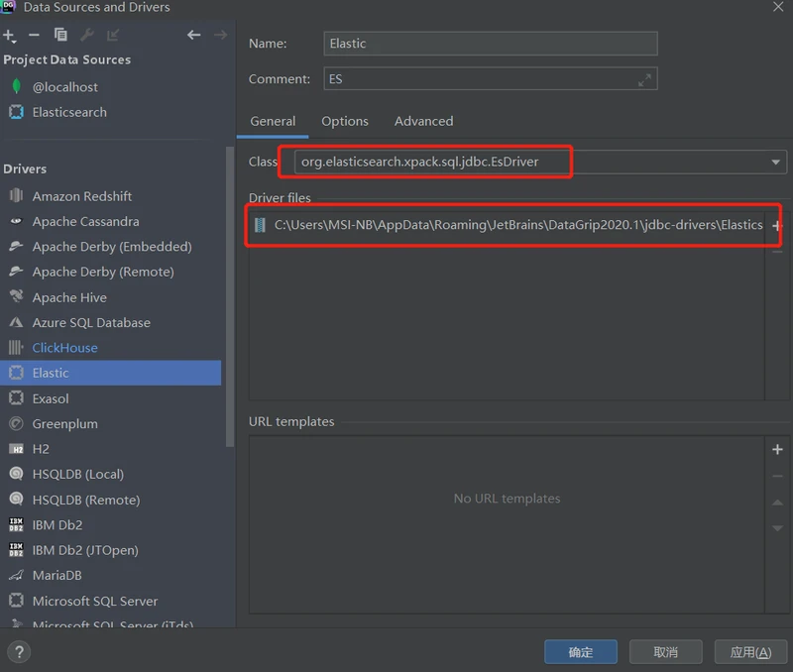
Task: Edit the Name field containing Elastic
Action: 491,44
